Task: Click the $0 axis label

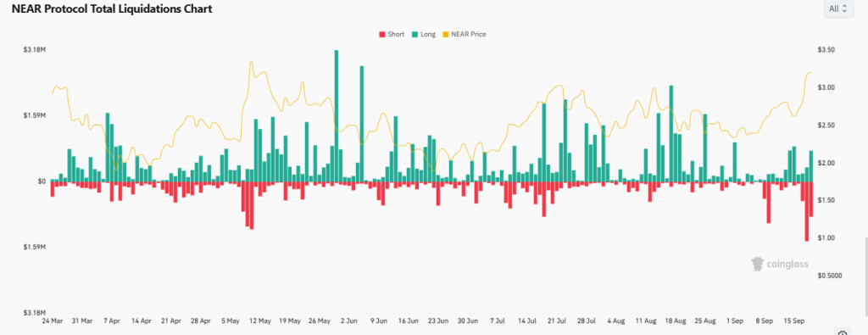Action: (42, 181)
